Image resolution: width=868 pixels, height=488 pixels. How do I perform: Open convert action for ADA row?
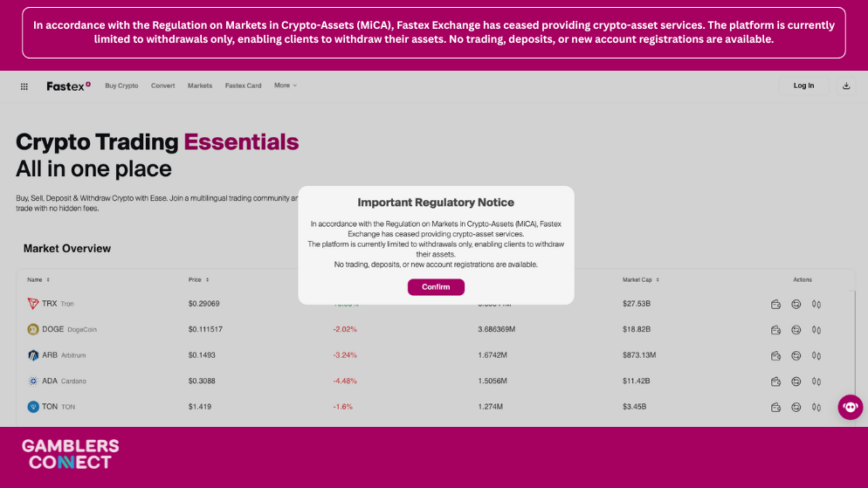(x=796, y=381)
